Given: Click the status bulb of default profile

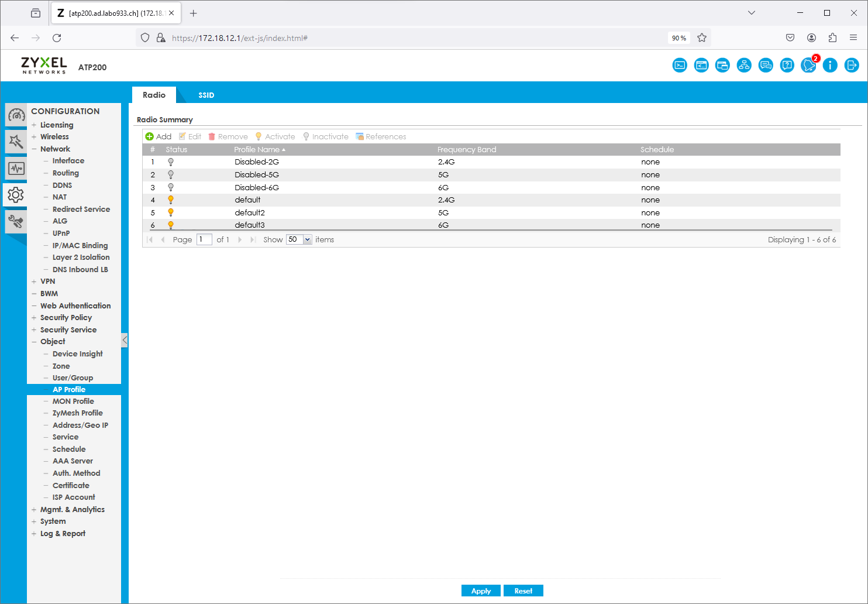Looking at the screenshot, I should (x=171, y=200).
